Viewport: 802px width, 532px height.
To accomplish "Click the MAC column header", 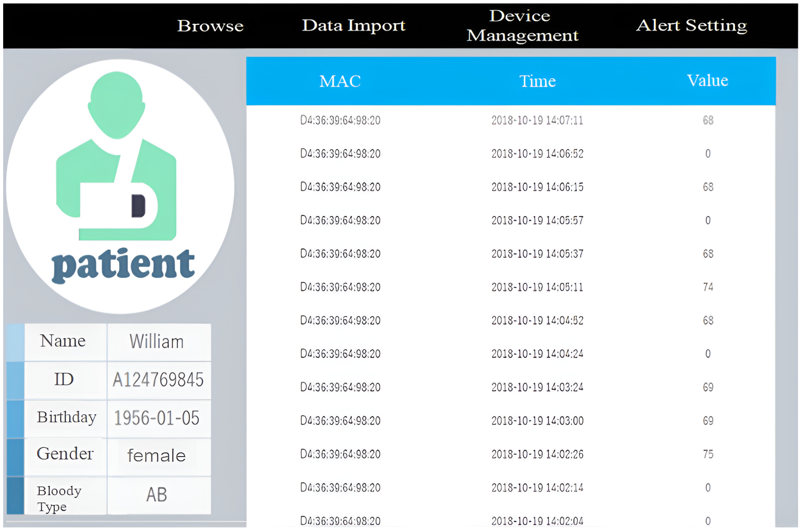I will [340, 81].
